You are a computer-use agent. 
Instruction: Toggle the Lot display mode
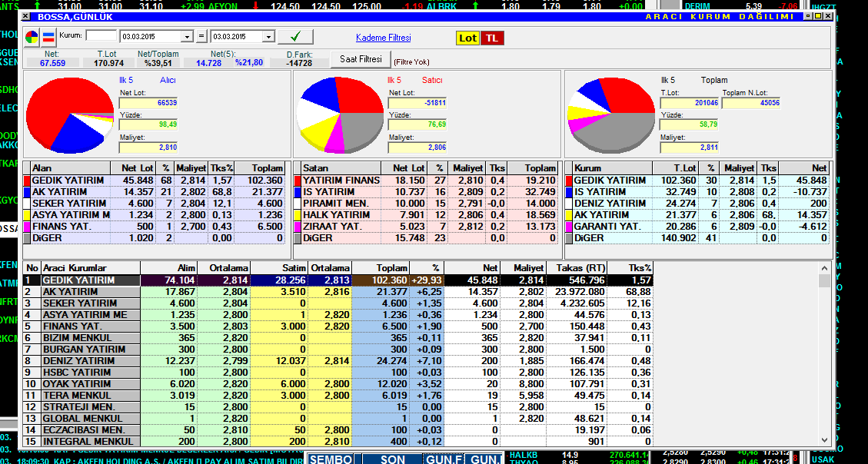click(x=467, y=38)
